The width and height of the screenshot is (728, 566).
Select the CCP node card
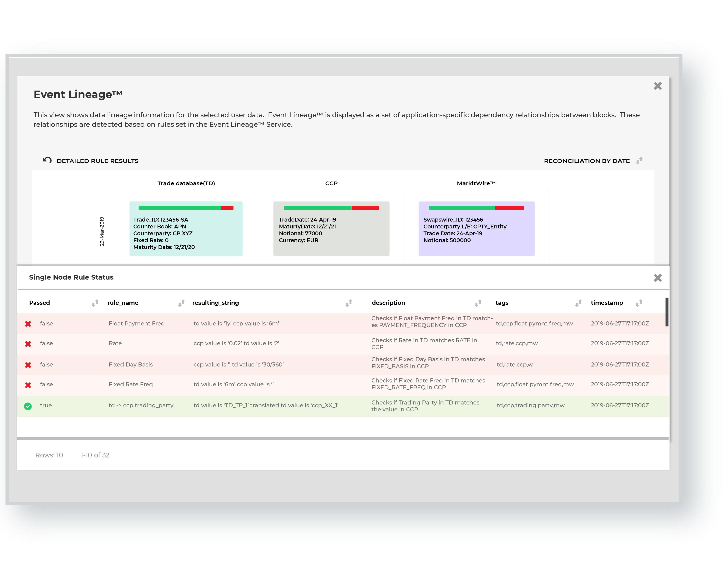coord(331,233)
